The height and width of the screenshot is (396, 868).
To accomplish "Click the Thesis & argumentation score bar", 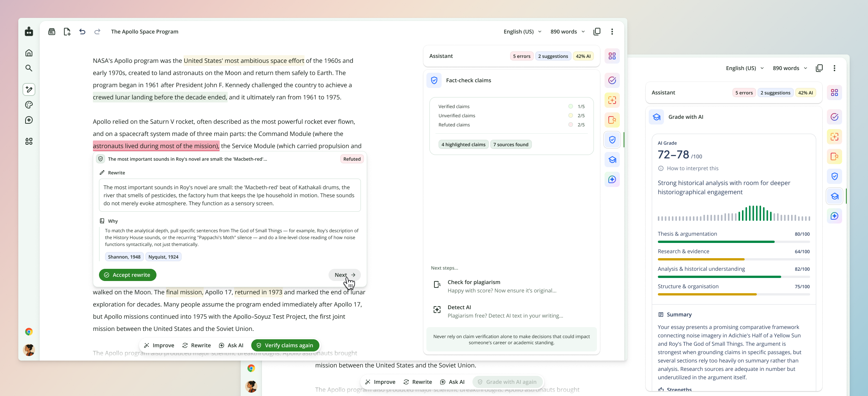I will (x=734, y=242).
